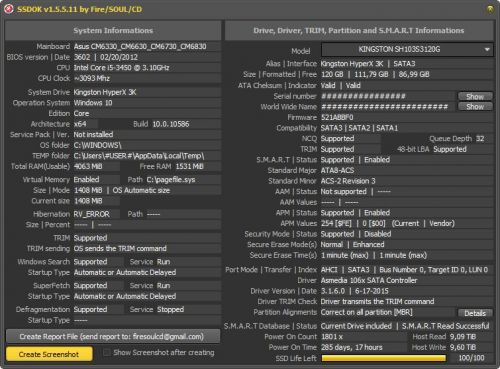Click CPU Clock value ~3093 Mhz
Viewport: 500px width, 369px height.
pos(92,78)
